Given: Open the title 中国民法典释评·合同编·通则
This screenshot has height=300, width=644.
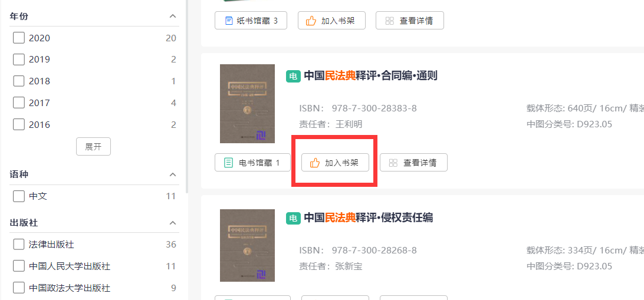Looking at the screenshot, I should coord(370,76).
